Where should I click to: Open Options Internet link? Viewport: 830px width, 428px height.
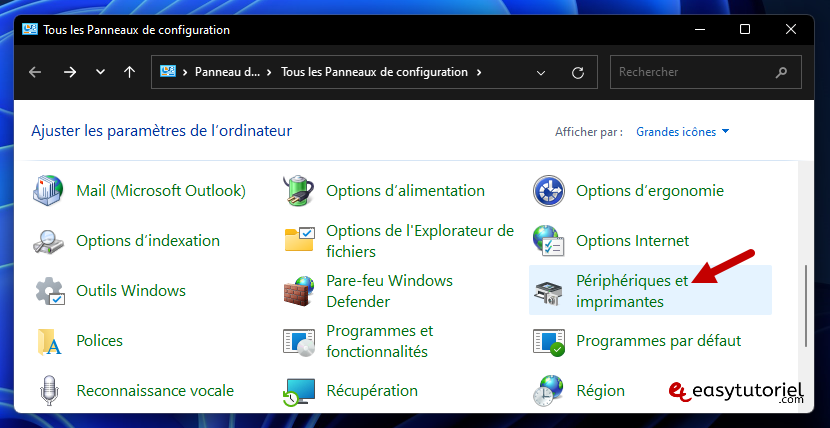click(x=633, y=241)
